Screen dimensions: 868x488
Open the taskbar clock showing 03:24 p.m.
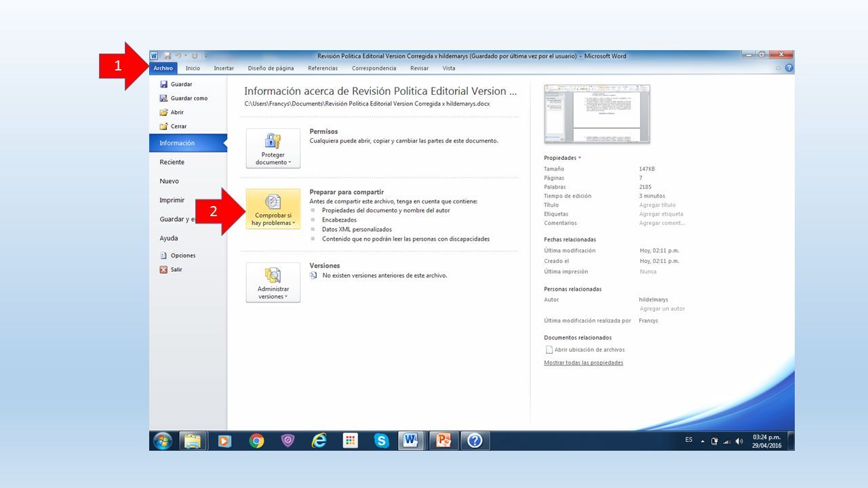click(766, 441)
